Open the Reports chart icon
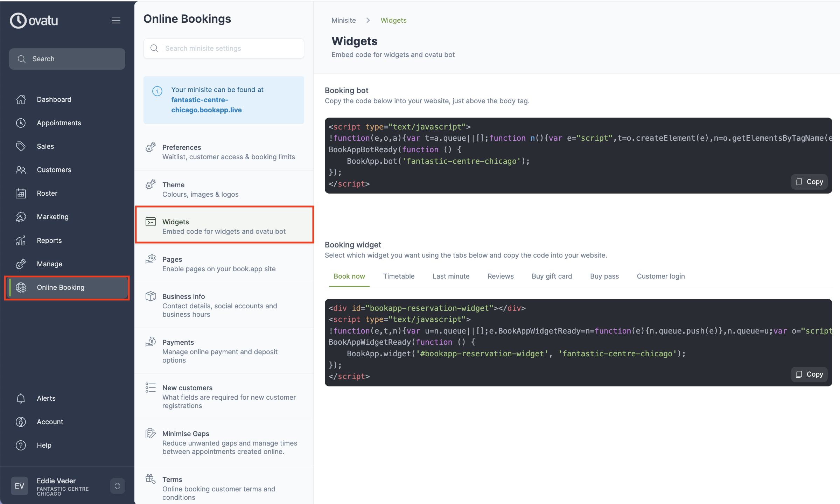840x504 pixels. click(21, 240)
